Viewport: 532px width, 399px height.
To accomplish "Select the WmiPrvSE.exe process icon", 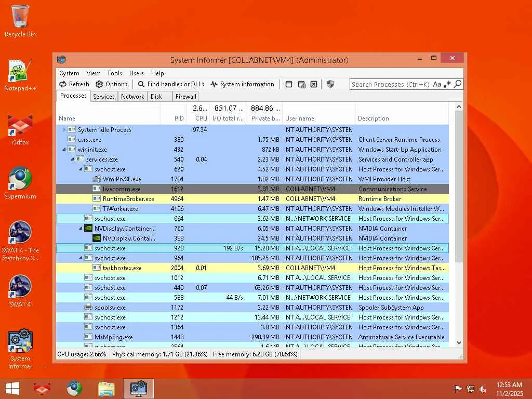I will (x=97, y=179).
